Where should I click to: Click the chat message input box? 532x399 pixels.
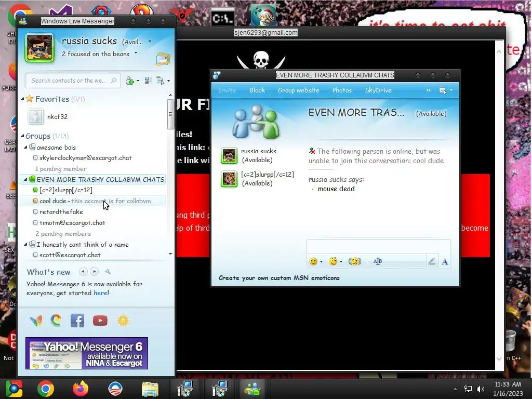pos(379,247)
